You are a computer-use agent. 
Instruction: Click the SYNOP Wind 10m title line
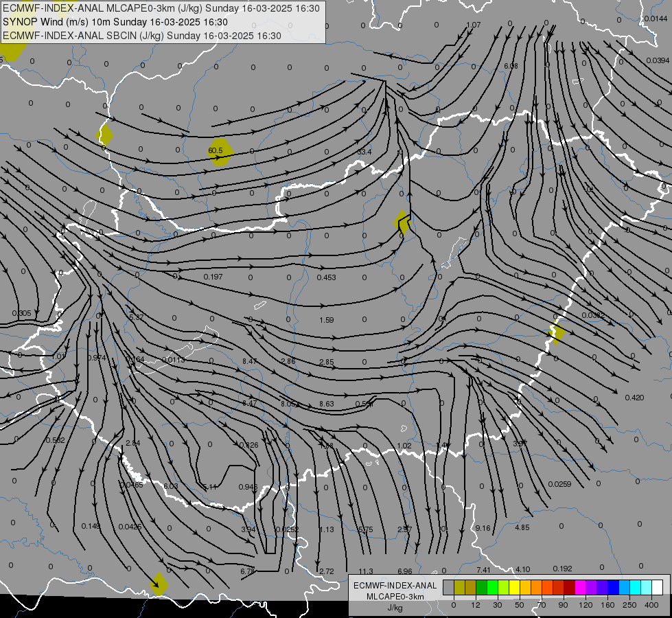[x=115, y=22]
